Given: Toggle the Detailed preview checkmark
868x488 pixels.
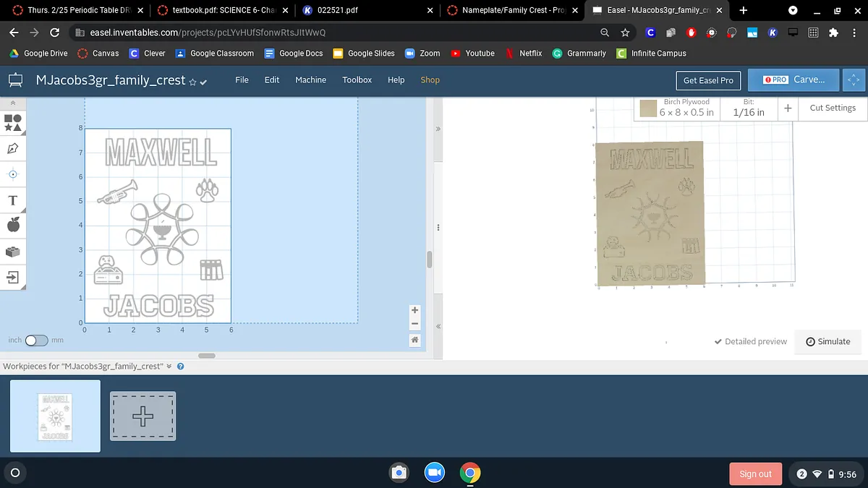Looking at the screenshot, I should coord(750,341).
